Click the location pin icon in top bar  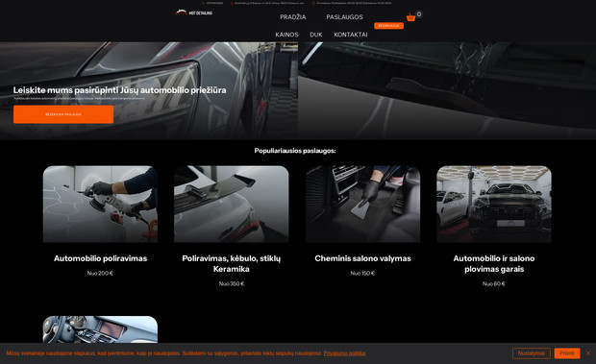pos(232,3)
